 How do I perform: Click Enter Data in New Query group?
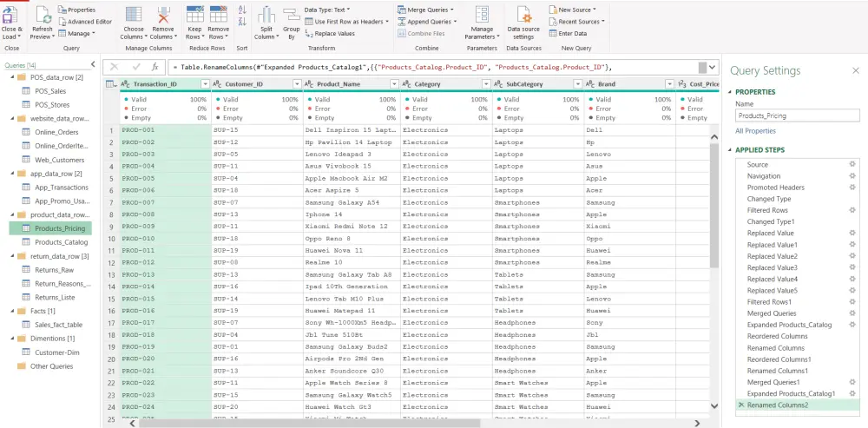(568, 33)
